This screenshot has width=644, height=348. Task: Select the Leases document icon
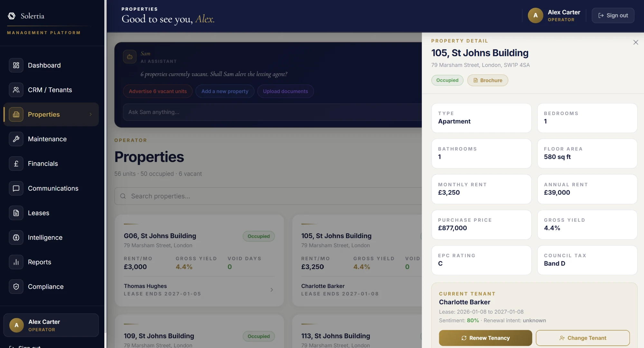16,213
